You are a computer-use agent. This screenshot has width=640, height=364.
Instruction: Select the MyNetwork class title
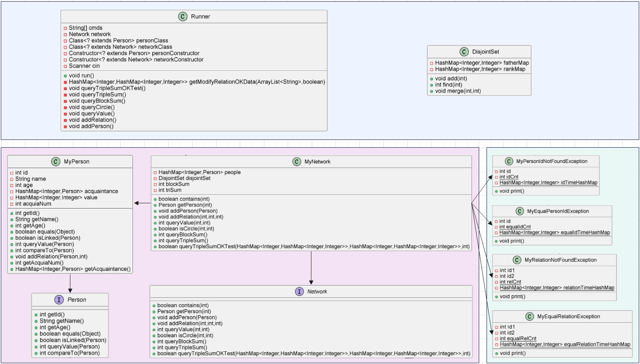(318, 162)
